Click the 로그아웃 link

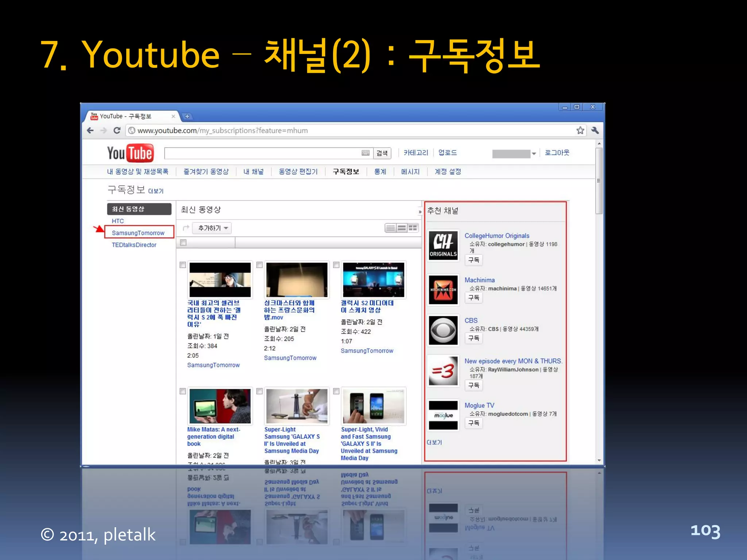click(x=557, y=153)
